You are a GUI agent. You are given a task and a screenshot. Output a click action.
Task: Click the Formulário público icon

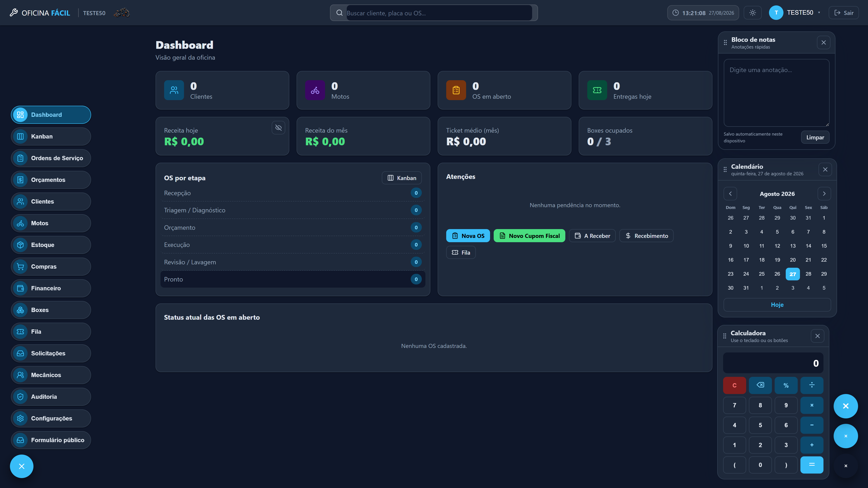point(20,440)
